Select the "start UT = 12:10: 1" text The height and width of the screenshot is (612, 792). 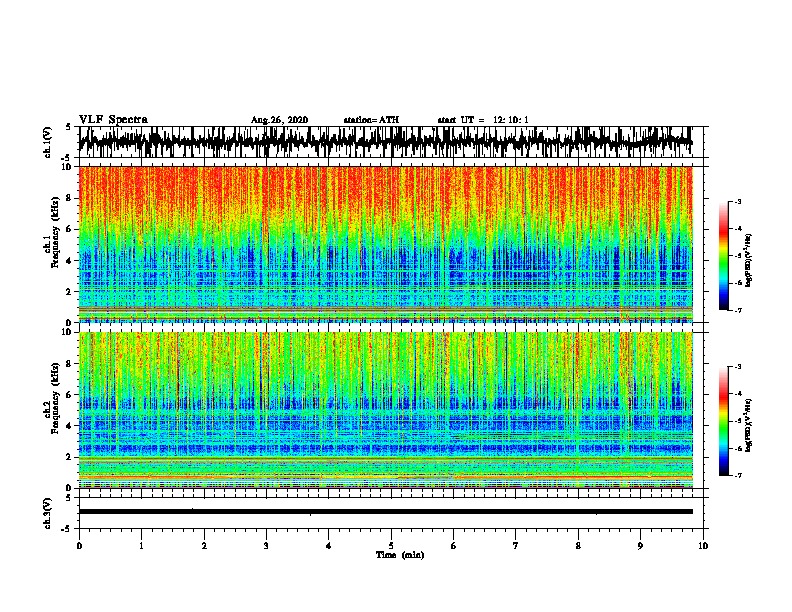pos(483,120)
